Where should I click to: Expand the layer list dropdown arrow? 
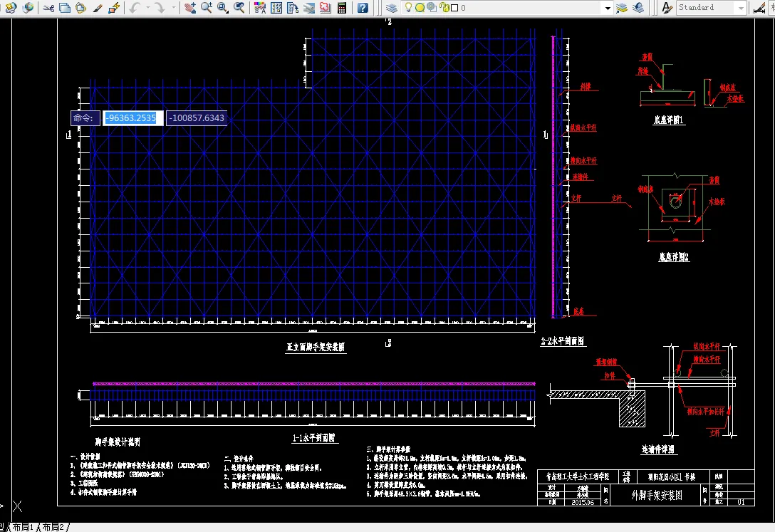(608, 8)
